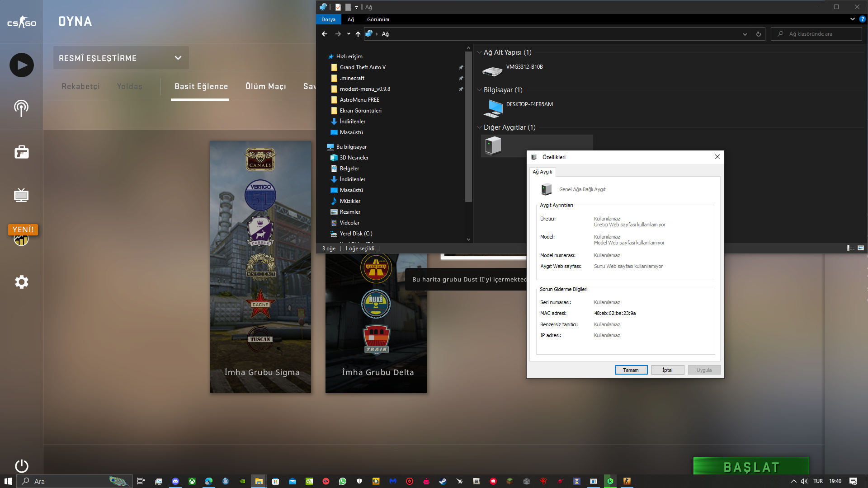This screenshot has width=868, height=488.
Task: Open the watch TV icon in CS:GO sidebar
Action: click(21, 195)
